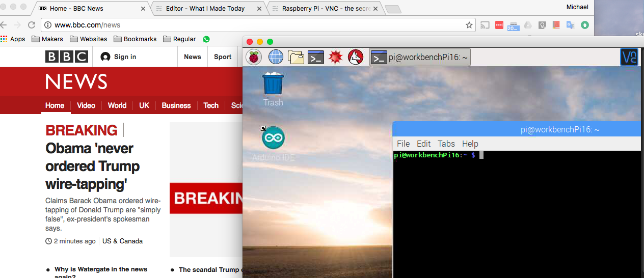Image resolution: width=644 pixels, height=278 pixels.
Task: Select the Home section in BBC News nav
Action: click(x=55, y=105)
